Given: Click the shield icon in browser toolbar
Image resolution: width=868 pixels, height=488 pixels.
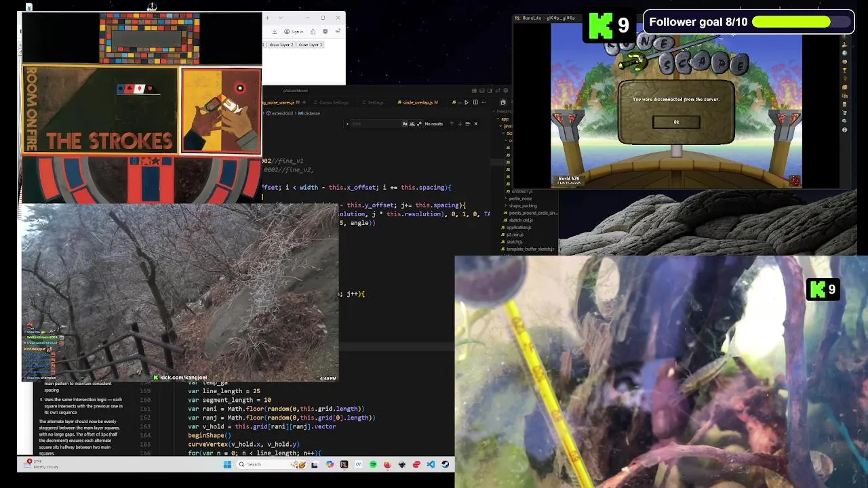Looking at the screenshot, I should tap(325, 32).
